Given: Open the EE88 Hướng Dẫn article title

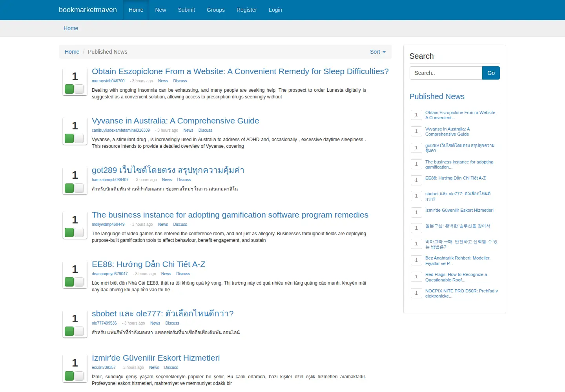Looking at the screenshot, I should click(x=148, y=264).
